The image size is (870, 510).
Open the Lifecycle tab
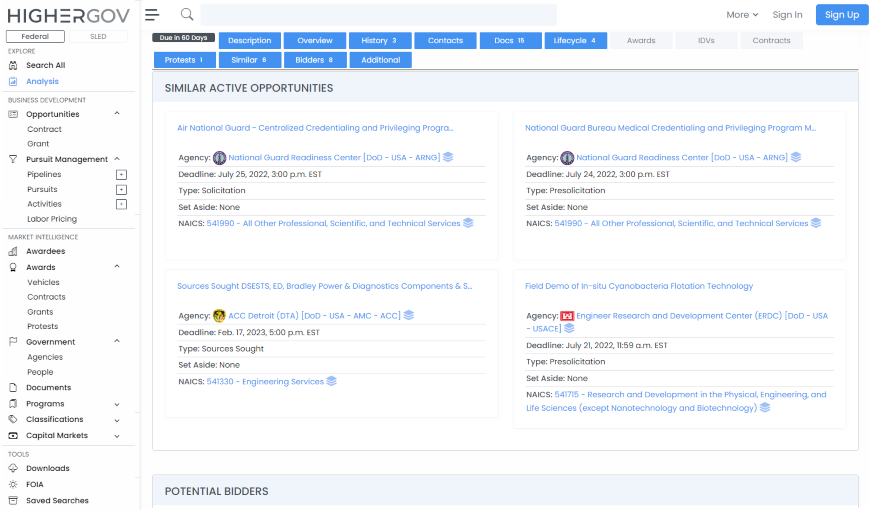(575, 41)
